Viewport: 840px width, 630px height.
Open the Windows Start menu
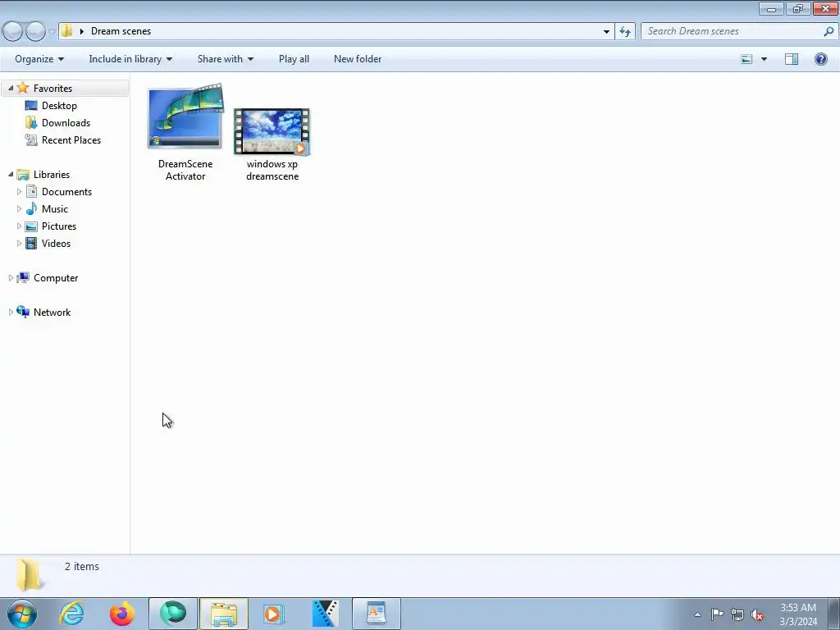coord(22,614)
